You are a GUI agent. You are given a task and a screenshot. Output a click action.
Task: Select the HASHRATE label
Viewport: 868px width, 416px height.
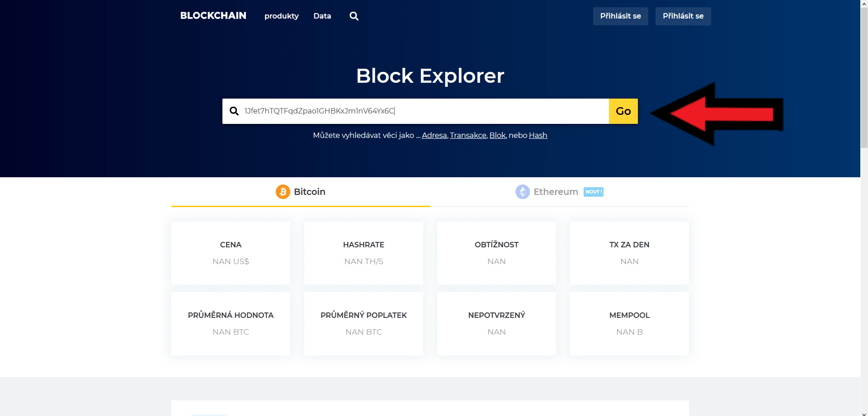(x=363, y=245)
